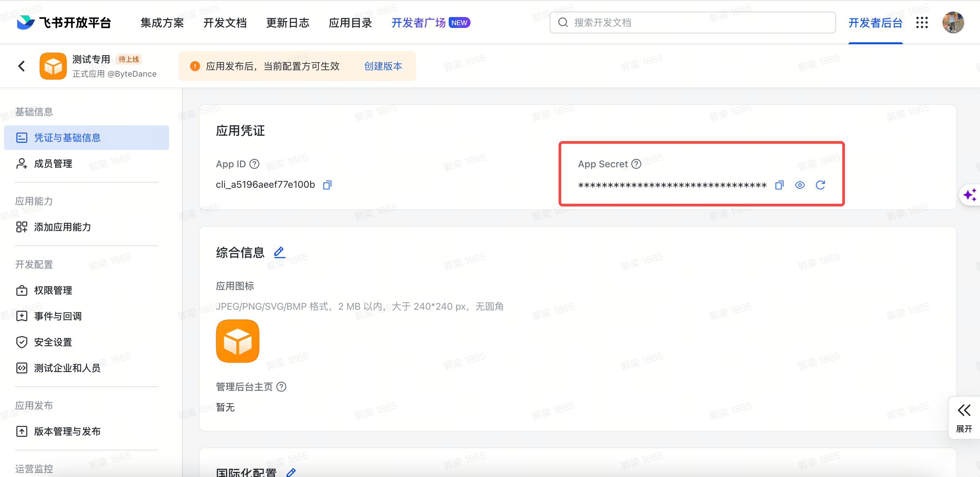
Task: Open 版本管理与发布 in the sidebar
Action: 86,431
